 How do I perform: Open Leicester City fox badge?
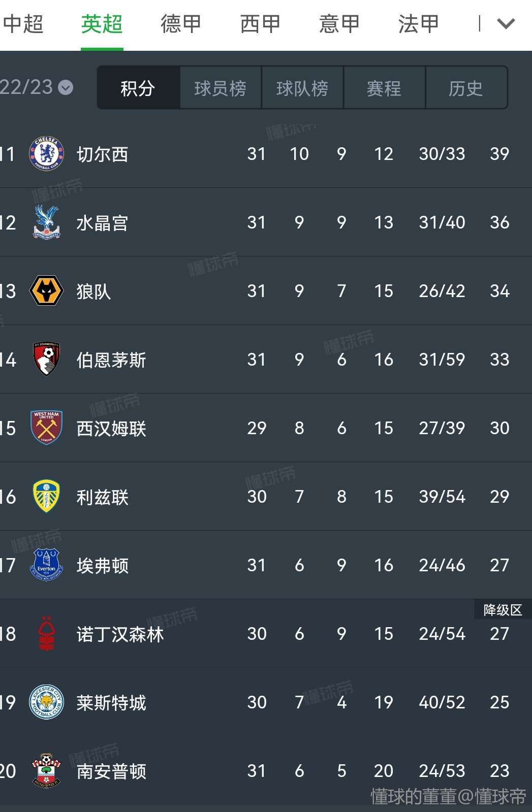coord(46,702)
